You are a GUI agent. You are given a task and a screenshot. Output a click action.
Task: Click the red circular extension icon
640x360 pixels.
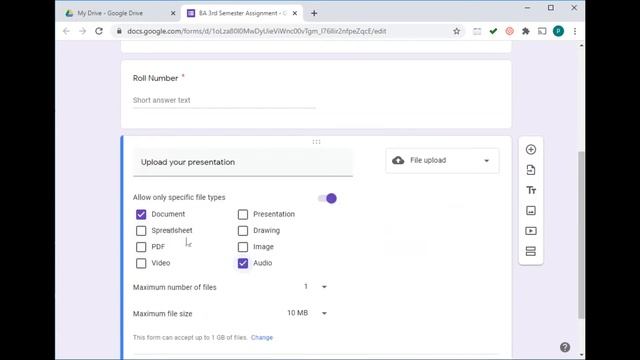point(509,31)
